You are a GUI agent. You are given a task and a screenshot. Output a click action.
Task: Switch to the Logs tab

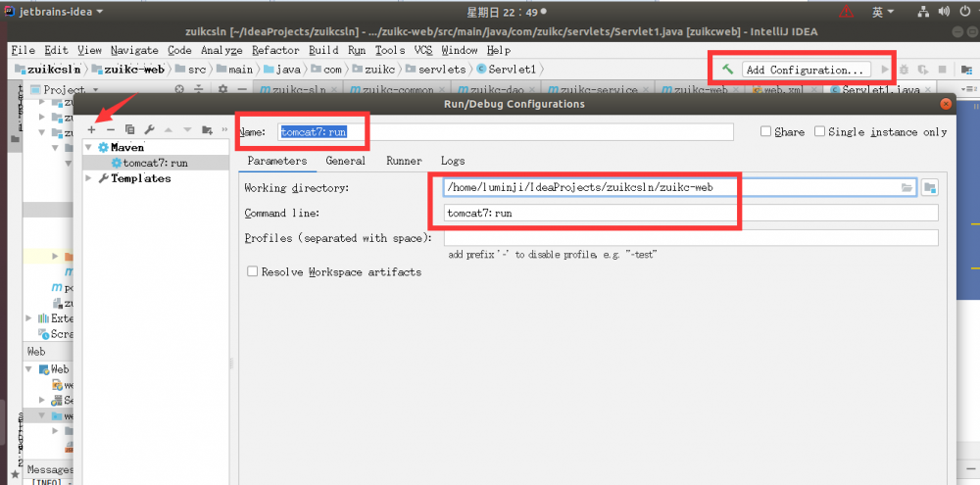coord(453,161)
